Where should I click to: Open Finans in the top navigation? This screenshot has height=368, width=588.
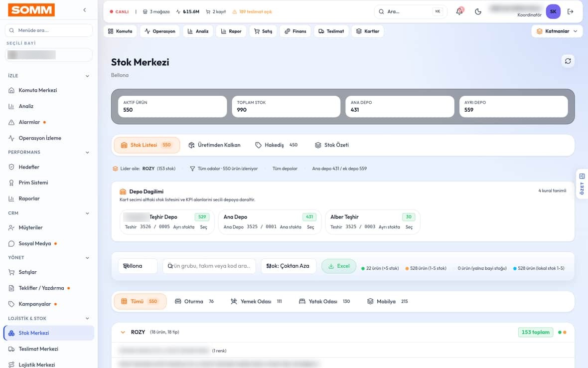(295, 31)
